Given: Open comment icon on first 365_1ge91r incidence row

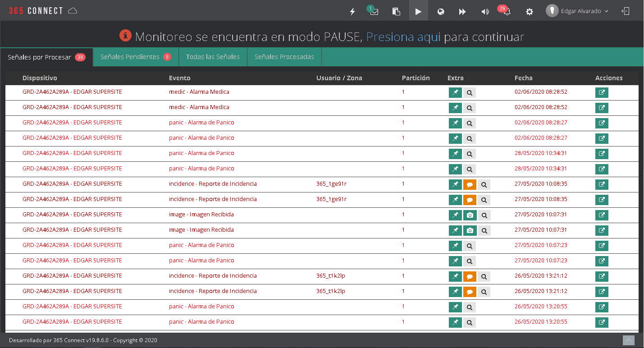Looking at the screenshot, I should 470,185.
